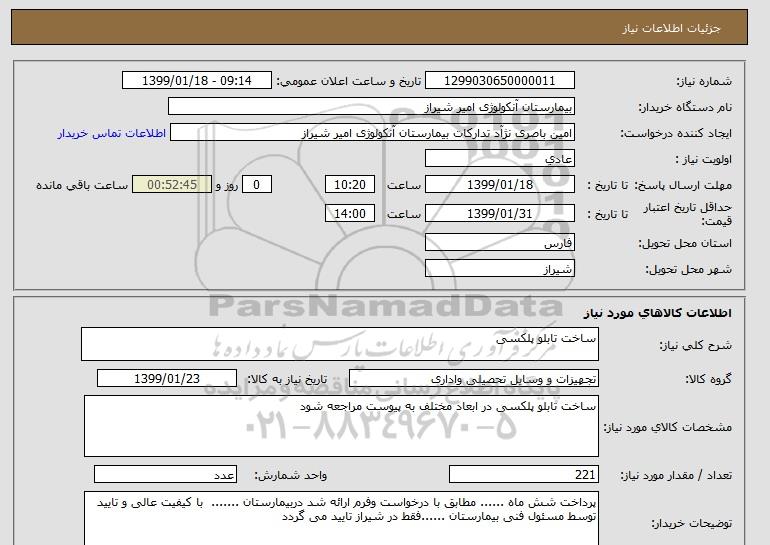Select the public announcement date field 1399/01/18 - 09:14
770x545 pixels.
pos(196,81)
